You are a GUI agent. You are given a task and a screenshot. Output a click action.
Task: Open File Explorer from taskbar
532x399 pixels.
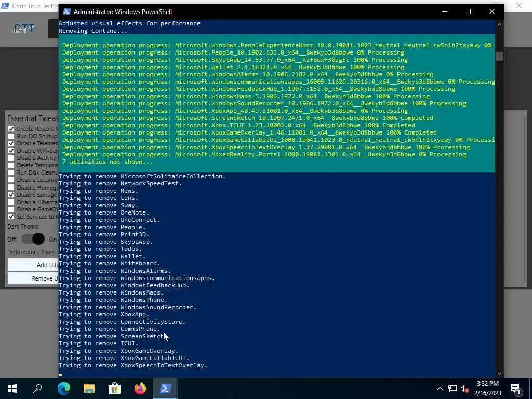[x=89, y=389]
